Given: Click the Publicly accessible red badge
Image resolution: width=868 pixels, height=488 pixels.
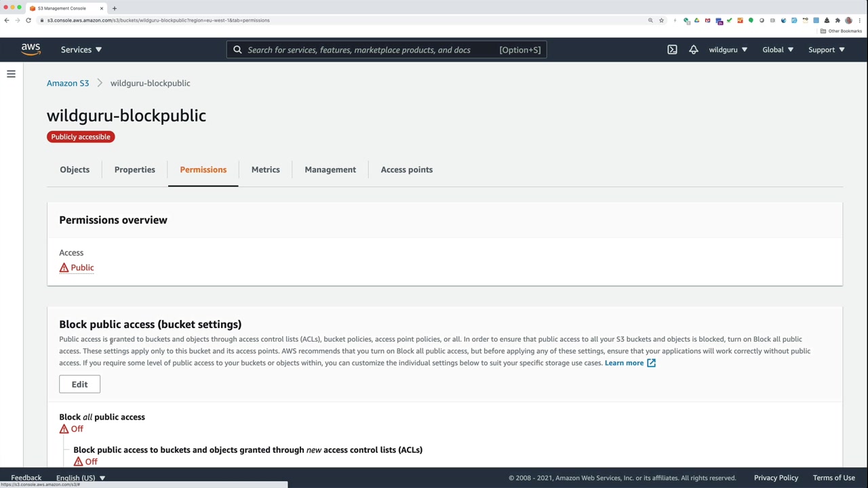Looking at the screenshot, I should [81, 137].
